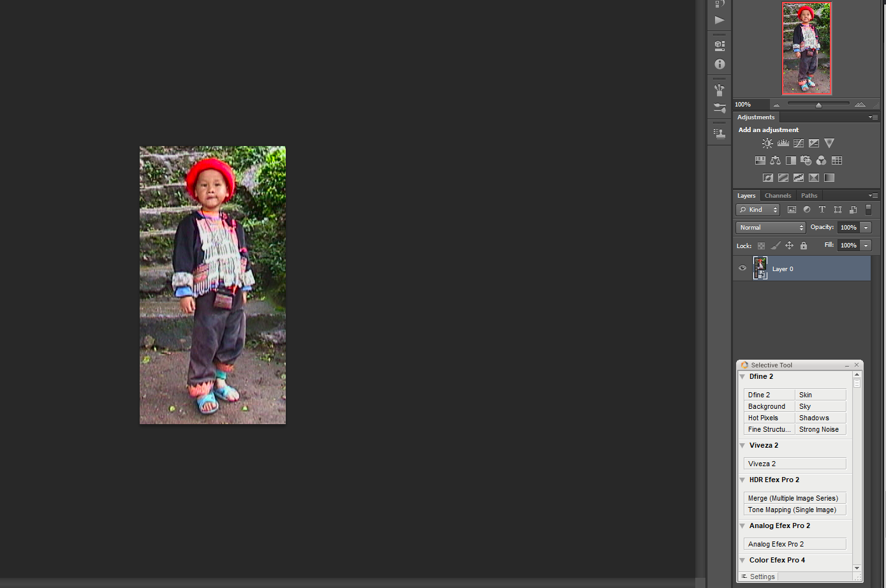
Task: Click the Strong Noise button
Action: click(x=820, y=429)
